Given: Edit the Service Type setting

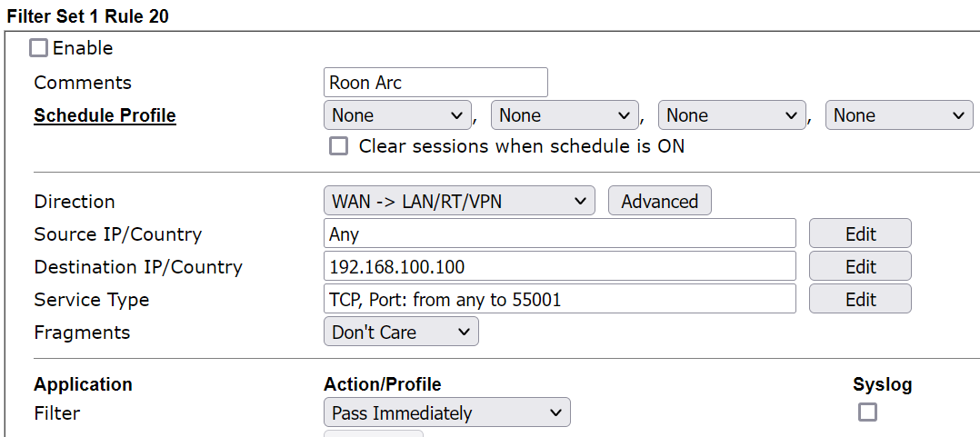Looking at the screenshot, I should pyautogui.click(x=860, y=299).
